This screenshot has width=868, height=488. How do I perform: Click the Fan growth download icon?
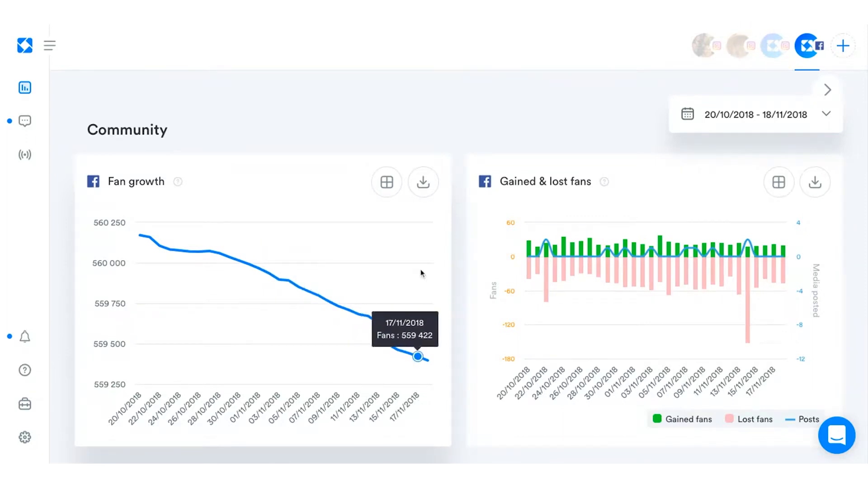423,182
